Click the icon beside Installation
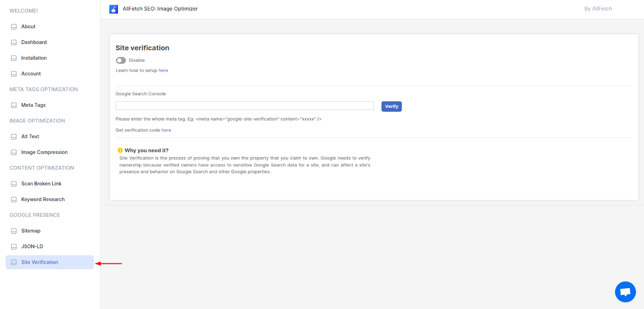The height and width of the screenshot is (309, 644). (x=14, y=58)
